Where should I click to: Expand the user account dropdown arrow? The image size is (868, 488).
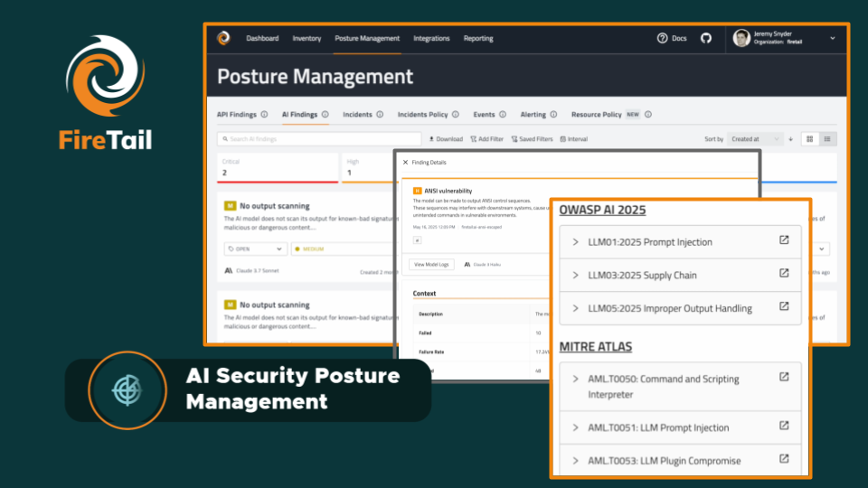click(x=832, y=38)
